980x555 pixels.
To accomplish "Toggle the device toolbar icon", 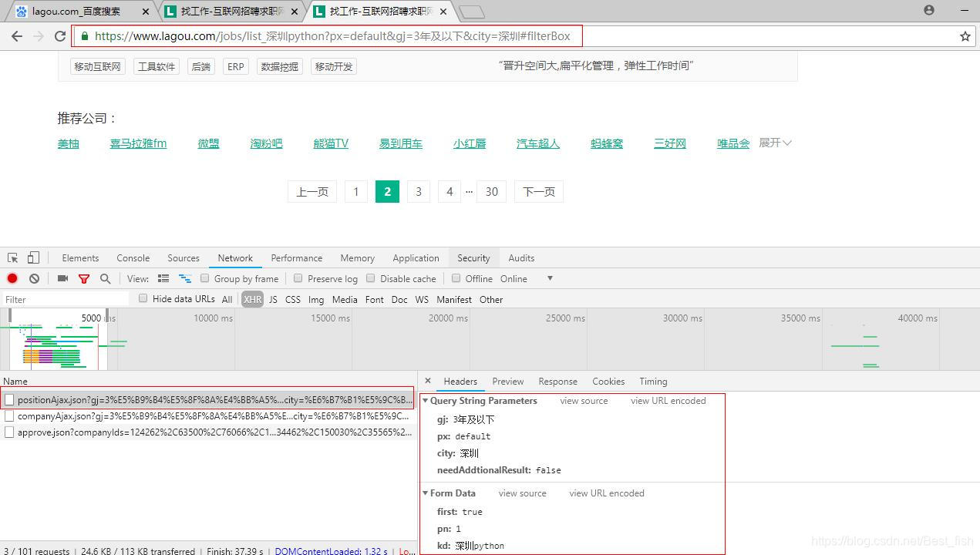I will click(x=33, y=257).
